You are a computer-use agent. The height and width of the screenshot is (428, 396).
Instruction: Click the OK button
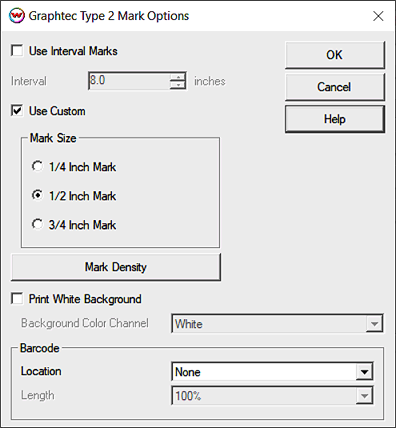click(335, 55)
